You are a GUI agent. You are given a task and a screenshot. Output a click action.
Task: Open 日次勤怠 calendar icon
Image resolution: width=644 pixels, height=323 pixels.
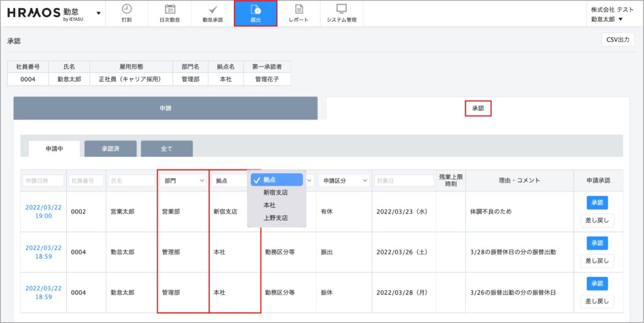click(169, 9)
